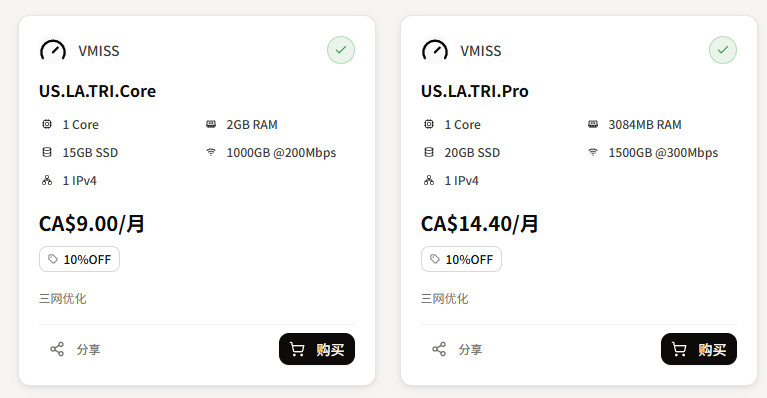This screenshot has width=767, height=398.
Task: Click disk icon next to 15GB SSD
Action: tap(47, 152)
